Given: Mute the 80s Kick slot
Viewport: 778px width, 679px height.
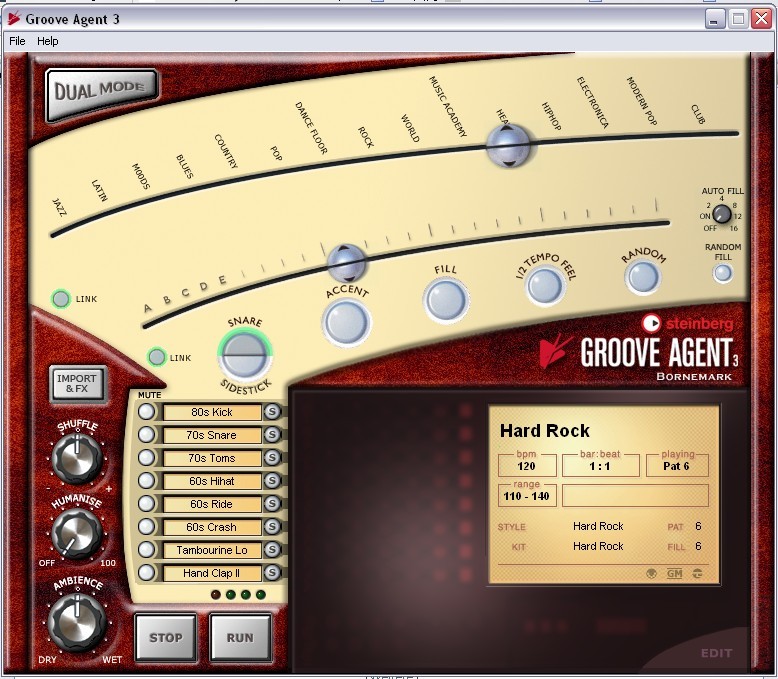Looking at the screenshot, I should coord(146,411).
